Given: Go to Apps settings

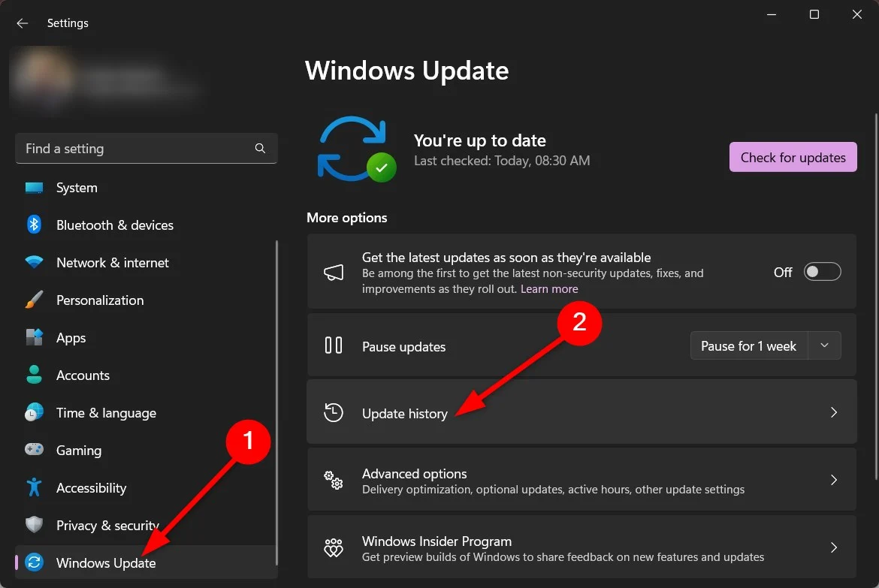Looking at the screenshot, I should [146, 337].
